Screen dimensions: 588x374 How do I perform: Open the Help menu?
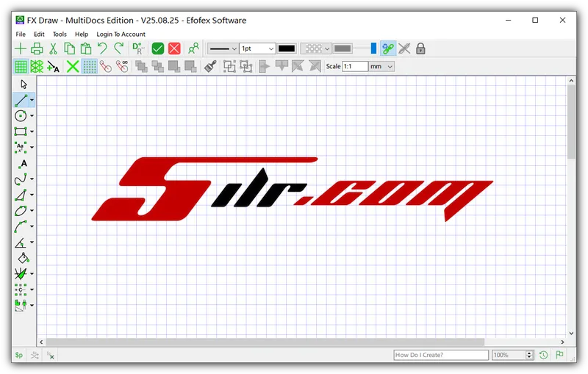point(82,34)
